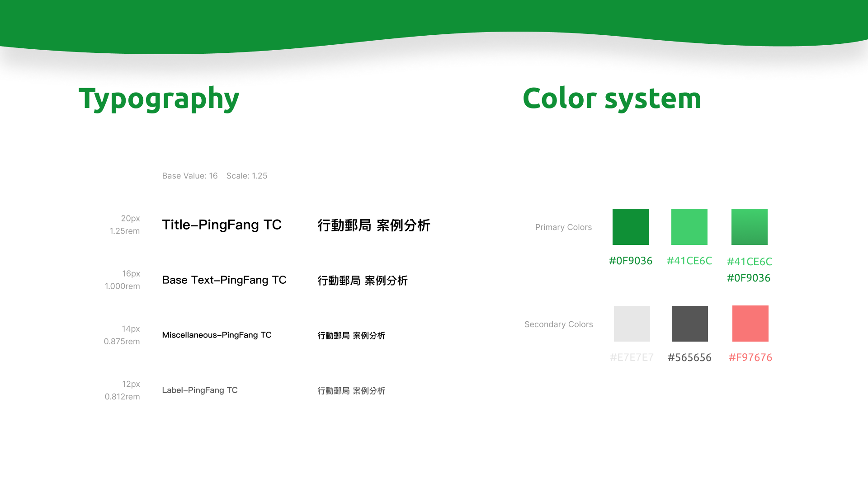Viewport: 868px width, 488px height.
Task: Click the dark gray #565656 swatch
Action: pyautogui.click(x=689, y=324)
